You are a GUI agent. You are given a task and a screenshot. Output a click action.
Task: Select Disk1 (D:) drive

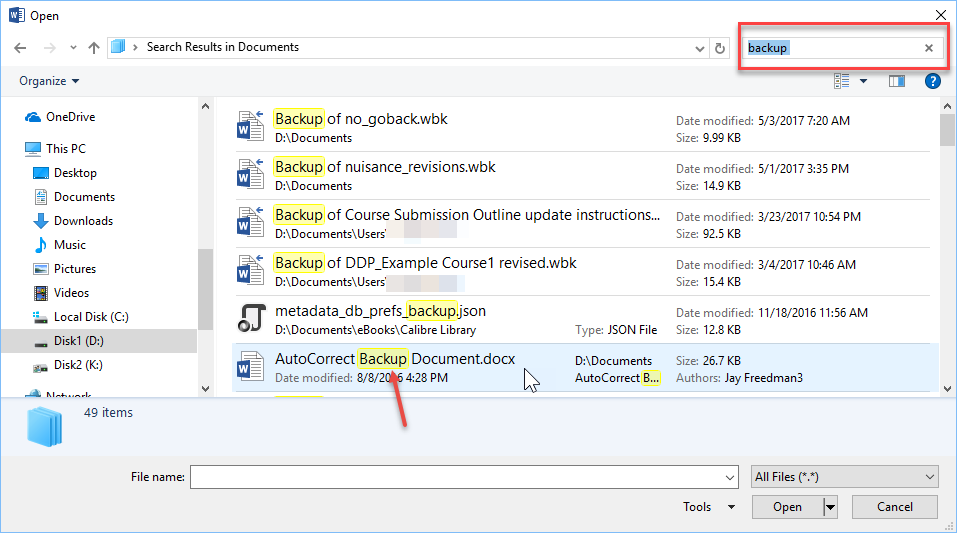pyautogui.click(x=79, y=341)
